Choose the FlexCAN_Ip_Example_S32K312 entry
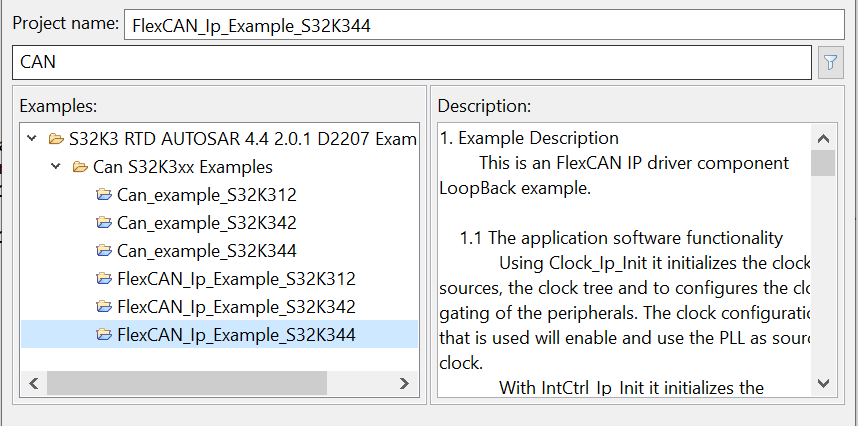This screenshot has width=858, height=426. point(236,279)
